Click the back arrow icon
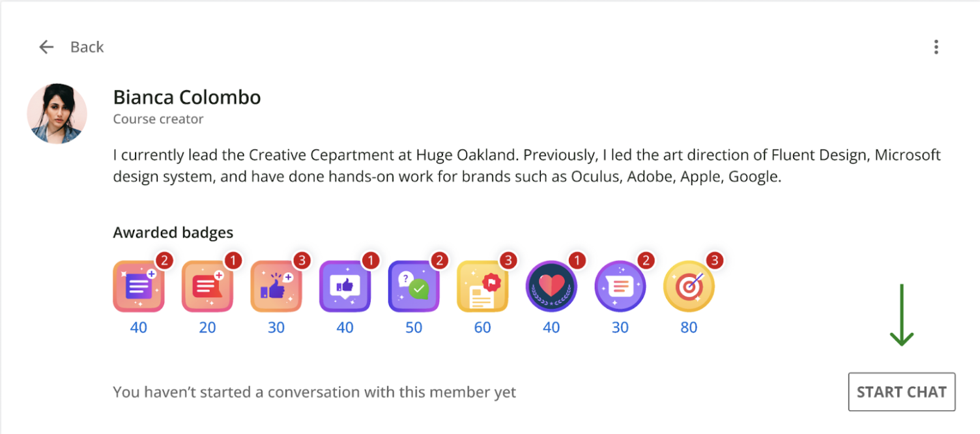The height and width of the screenshot is (434, 980). tap(46, 47)
